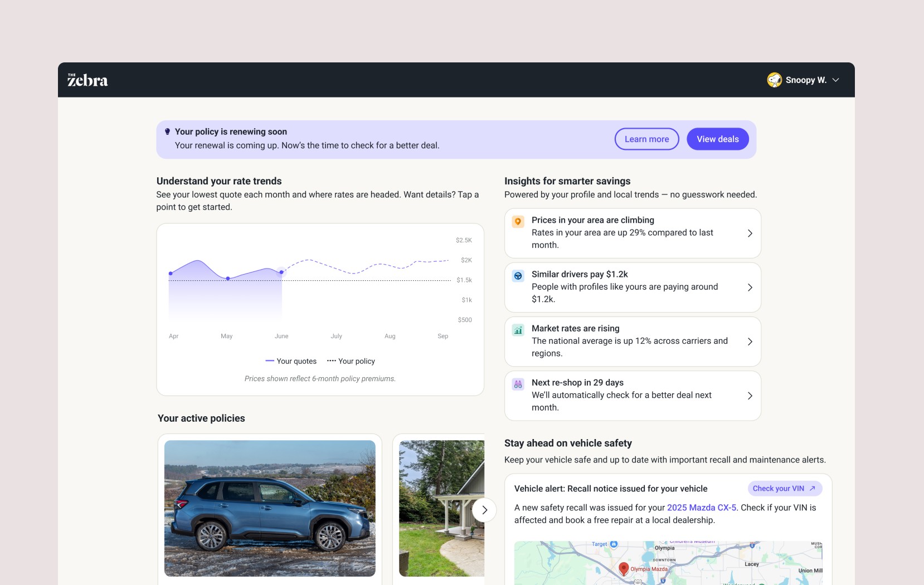Click the Olympia Mazda red map pin

point(624,568)
